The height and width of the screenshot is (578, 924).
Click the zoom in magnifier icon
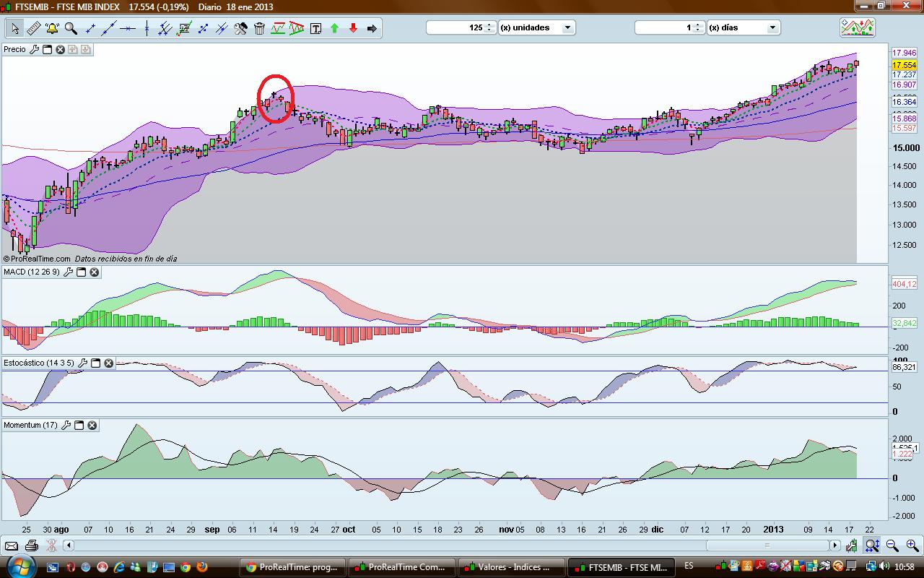[x=912, y=545]
